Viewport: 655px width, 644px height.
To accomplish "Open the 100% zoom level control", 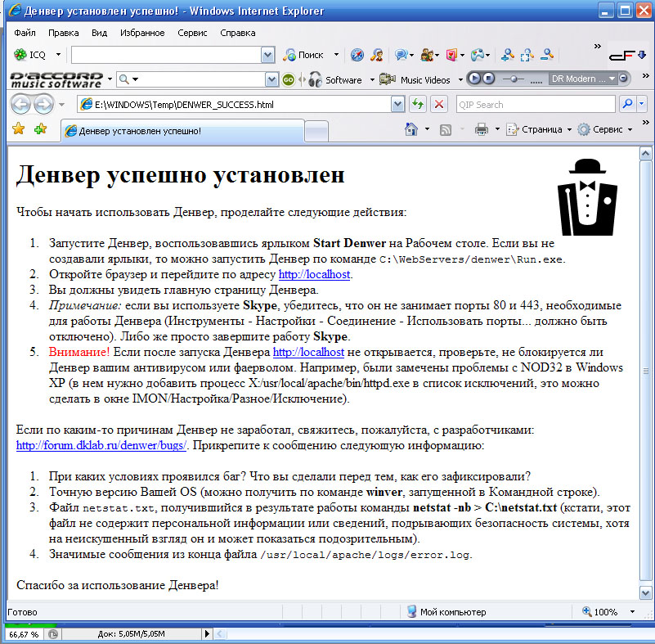I will tap(608, 612).
